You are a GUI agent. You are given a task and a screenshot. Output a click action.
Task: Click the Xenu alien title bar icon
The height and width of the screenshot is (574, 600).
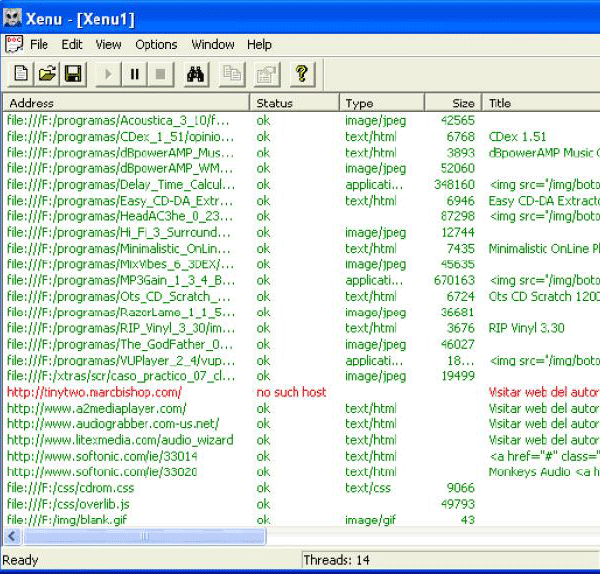click(x=12, y=18)
